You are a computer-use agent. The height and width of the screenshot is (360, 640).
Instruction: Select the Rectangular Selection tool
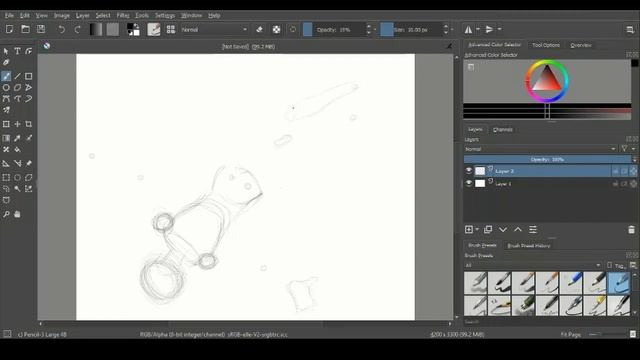click(x=6, y=178)
